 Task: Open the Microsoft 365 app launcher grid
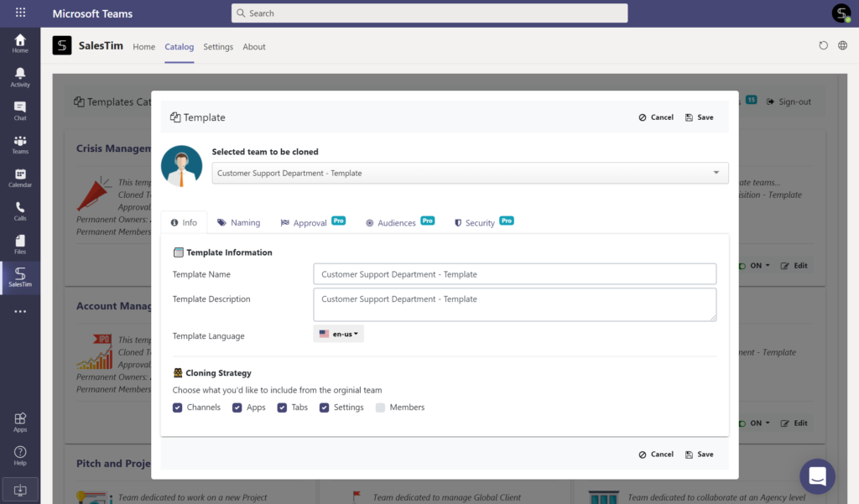[20, 12]
